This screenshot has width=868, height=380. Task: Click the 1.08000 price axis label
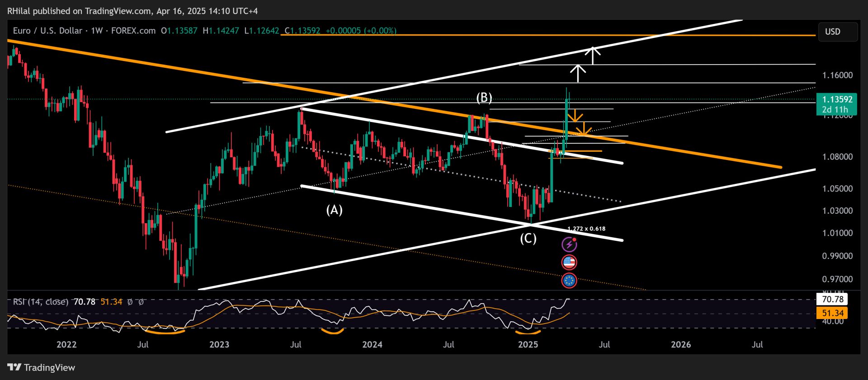(837, 157)
